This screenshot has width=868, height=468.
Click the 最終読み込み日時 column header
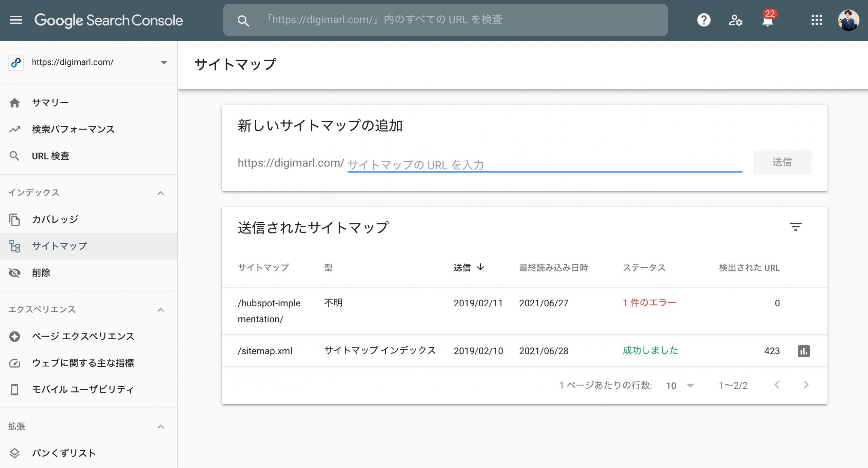click(x=553, y=268)
